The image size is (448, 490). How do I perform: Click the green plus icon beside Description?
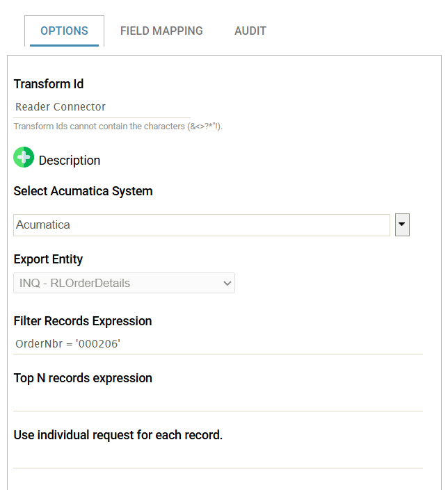point(24,158)
